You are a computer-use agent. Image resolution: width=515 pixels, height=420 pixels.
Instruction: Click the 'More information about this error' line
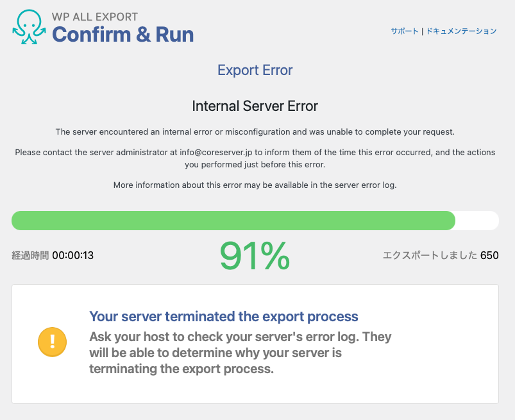tap(255, 185)
